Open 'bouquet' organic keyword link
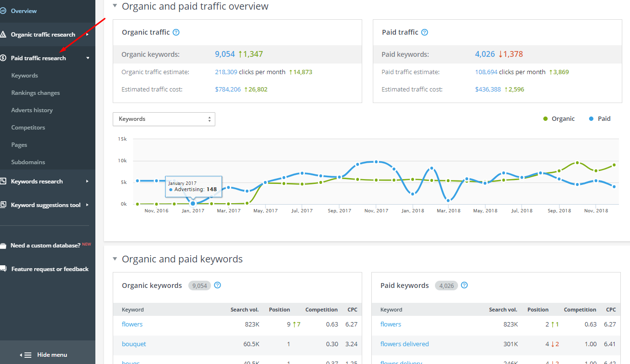This screenshot has height=364, width=630. tap(134, 344)
